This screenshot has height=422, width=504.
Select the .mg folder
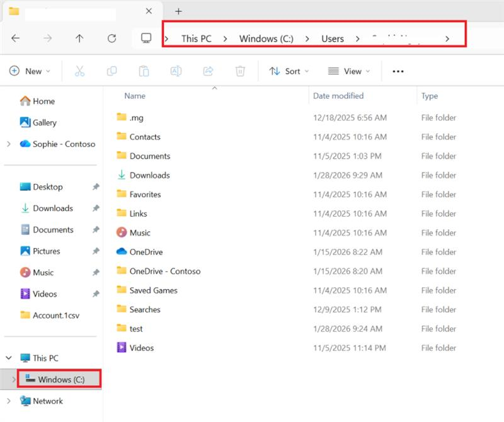130,118
